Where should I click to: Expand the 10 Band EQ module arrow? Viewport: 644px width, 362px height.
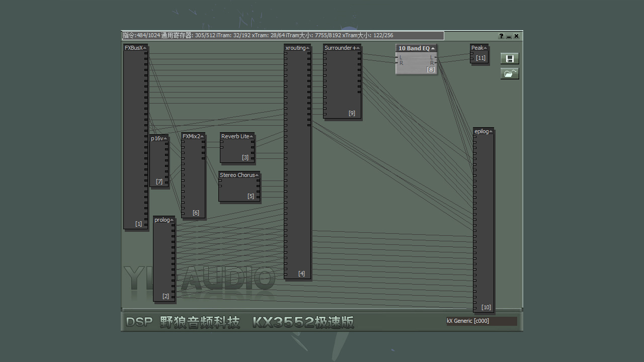433,48
